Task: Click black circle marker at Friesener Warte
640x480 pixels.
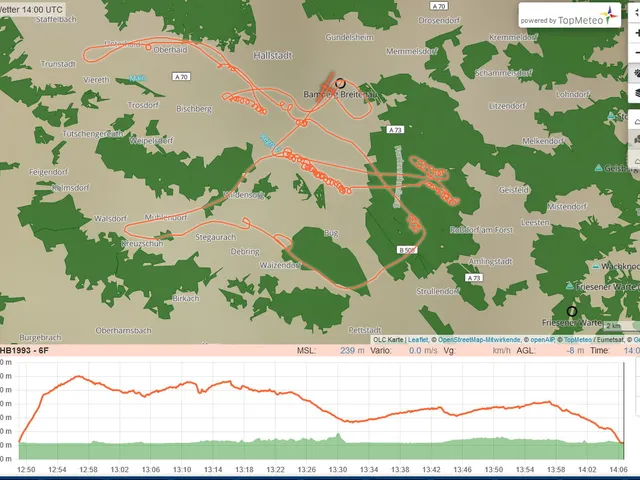Action: [x=572, y=311]
